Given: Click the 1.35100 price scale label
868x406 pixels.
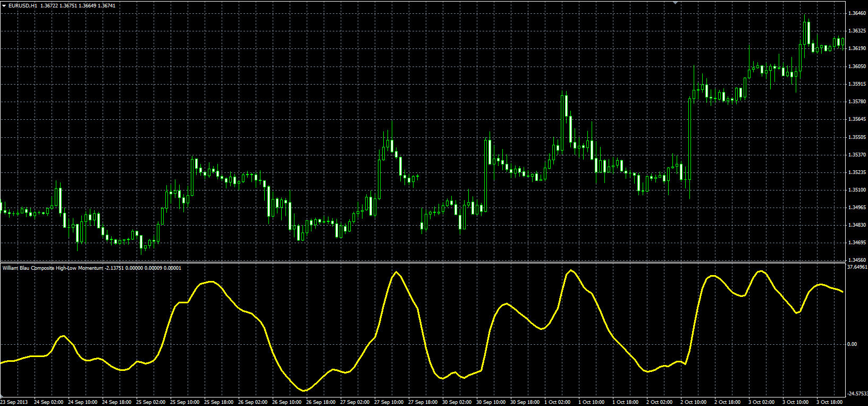Looking at the screenshot, I should (x=857, y=190).
